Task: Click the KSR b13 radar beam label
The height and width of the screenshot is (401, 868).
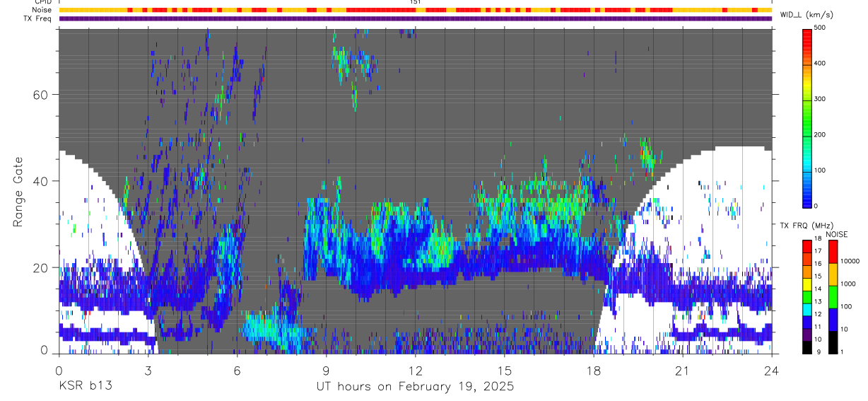Action: tap(84, 387)
